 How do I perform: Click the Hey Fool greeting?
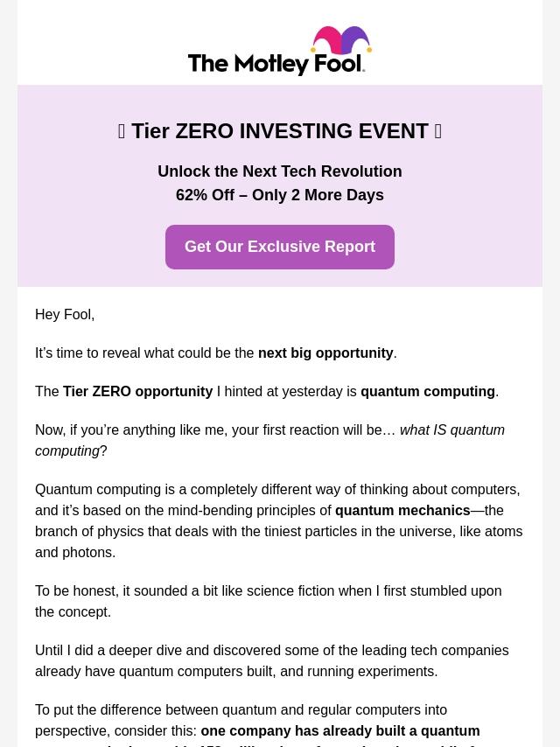[x=65, y=314]
